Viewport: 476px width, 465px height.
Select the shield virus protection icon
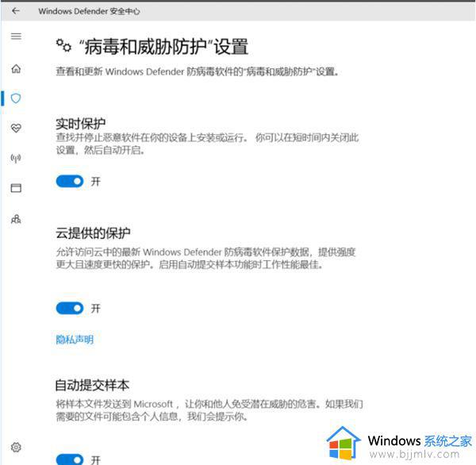pos(16,98)
